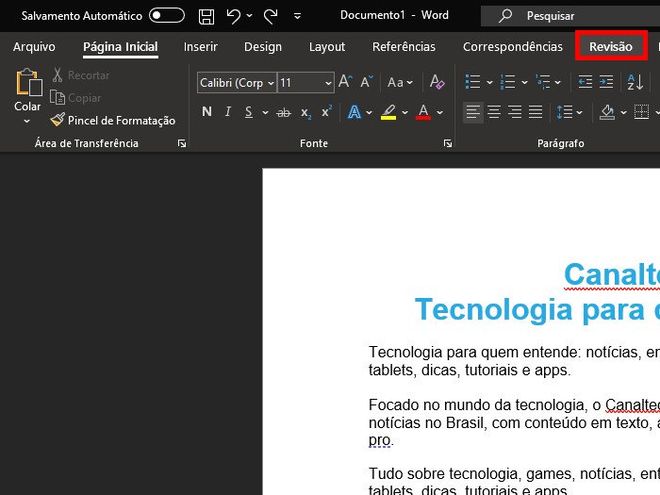The height and width of the screenshot is (495, 660).
Task: Toggle the Salvamento Automático switch
Action: coord(167,16)
